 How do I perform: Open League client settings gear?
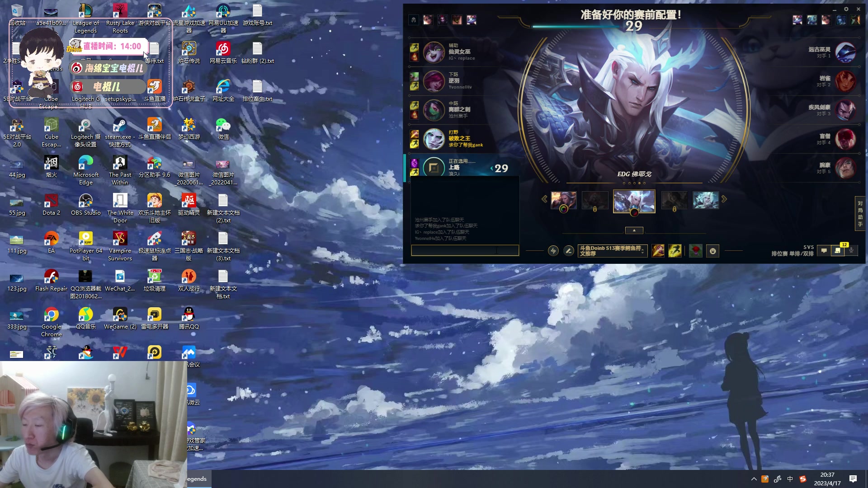pyautogui.click(x=846, y=9)
